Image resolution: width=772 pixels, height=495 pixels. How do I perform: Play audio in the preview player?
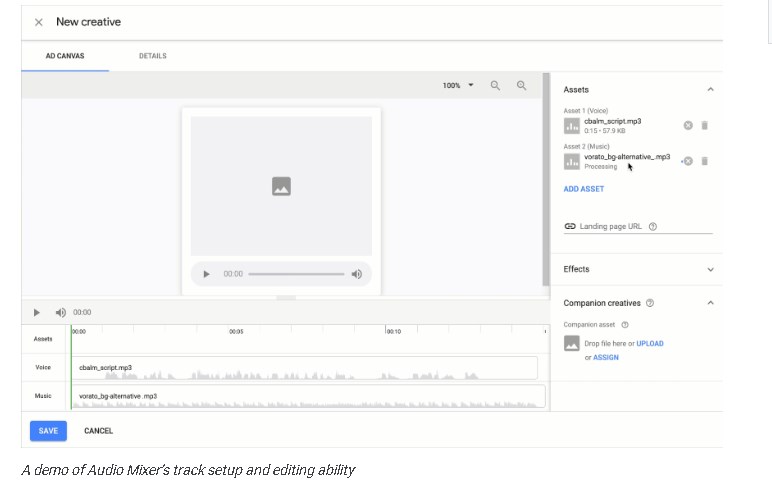click(206, 274)
